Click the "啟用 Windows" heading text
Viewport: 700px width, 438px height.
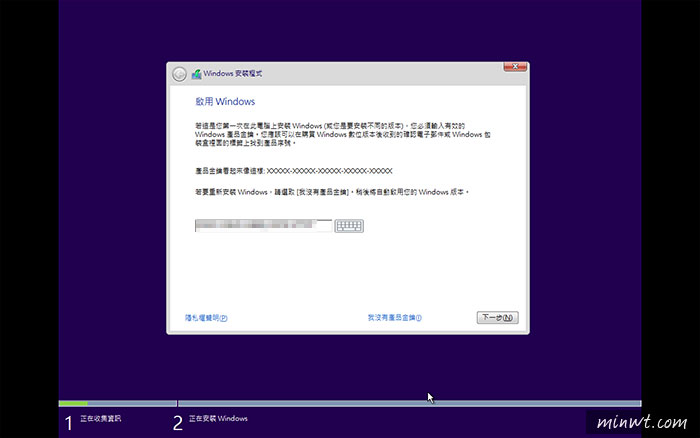225,101
